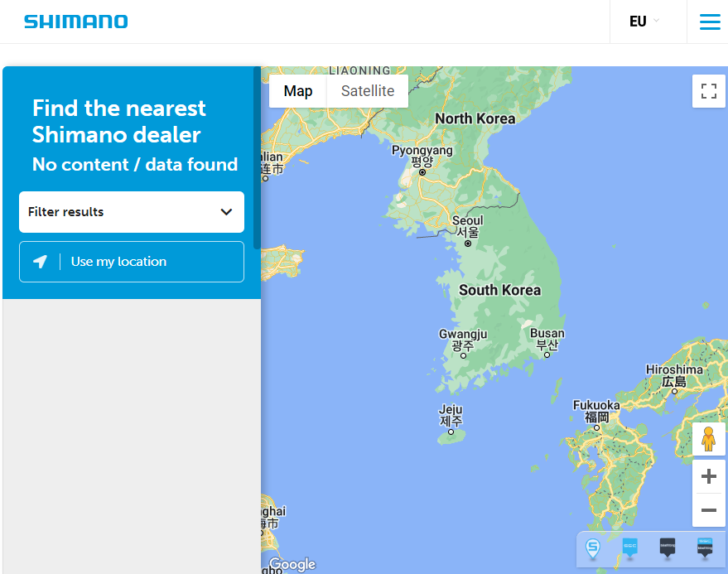Screen dimensions: 728x574
Task: Click the 'No content / data found' message
Action: 135,164
